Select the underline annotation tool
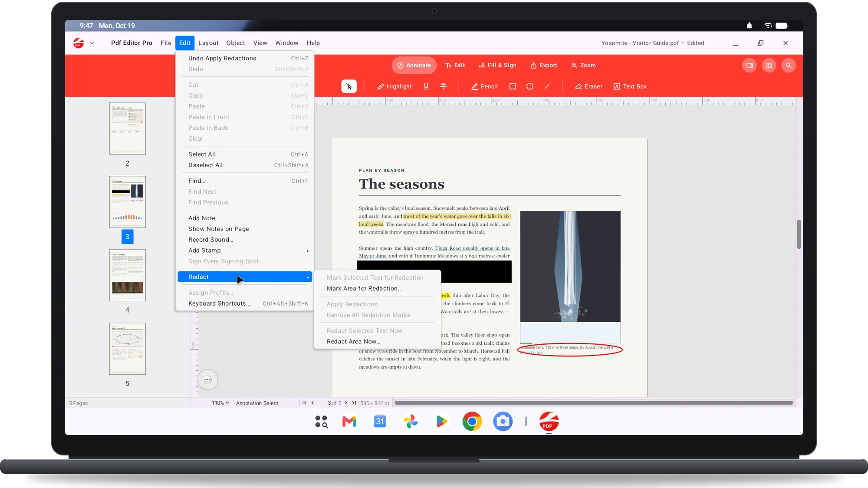Viewport: 868px width, 488px height. 426,86
